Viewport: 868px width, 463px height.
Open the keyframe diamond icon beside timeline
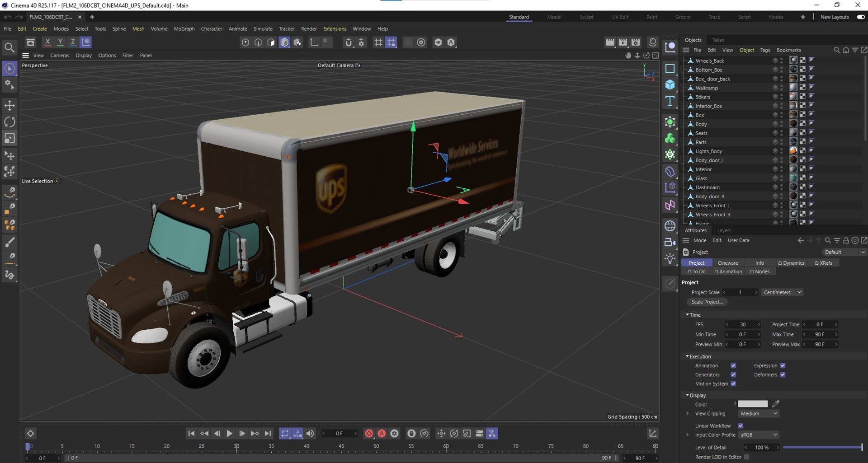[x=30, y=434]
